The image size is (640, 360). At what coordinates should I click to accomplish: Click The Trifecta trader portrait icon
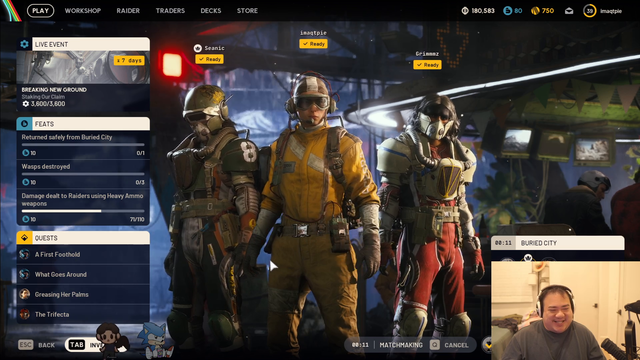click(x=24, y=314)
